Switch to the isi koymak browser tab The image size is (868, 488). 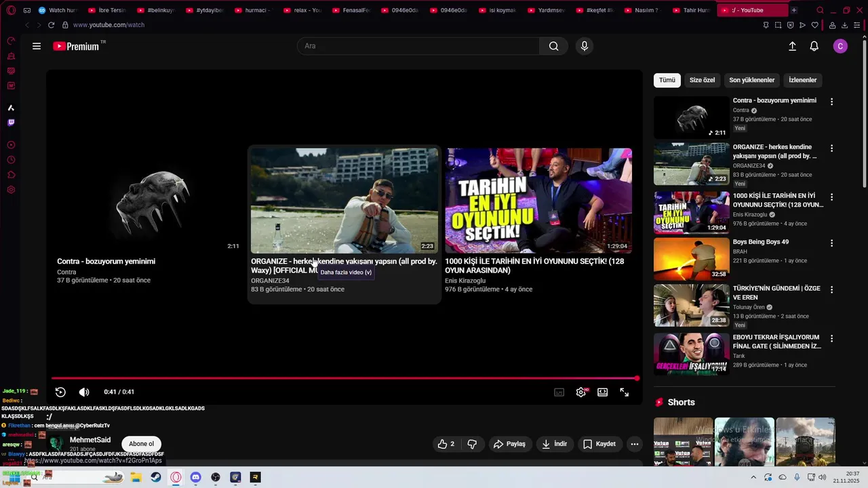click(498, 10)
